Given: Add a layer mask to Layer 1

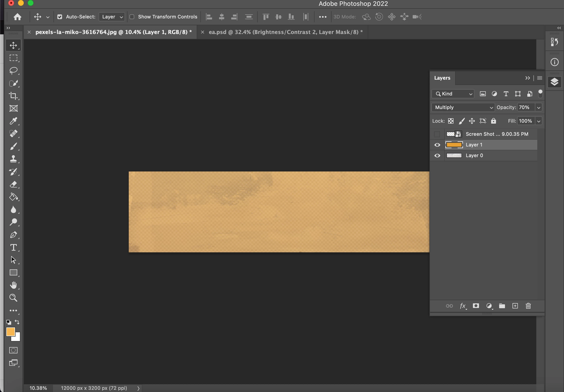Looking at the screenshot, I should [x=476, y=306].
